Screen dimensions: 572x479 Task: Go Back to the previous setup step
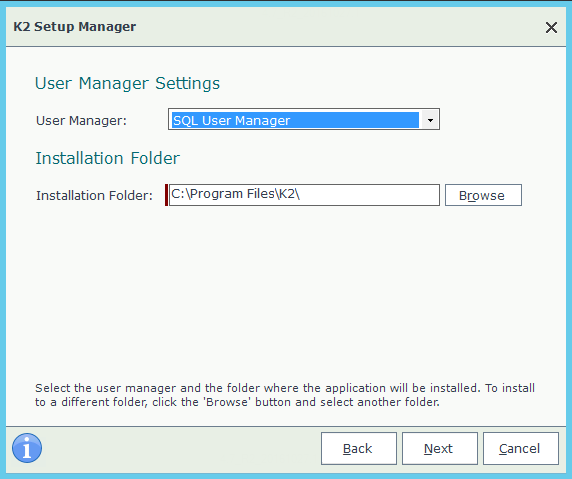click(359, 448)
